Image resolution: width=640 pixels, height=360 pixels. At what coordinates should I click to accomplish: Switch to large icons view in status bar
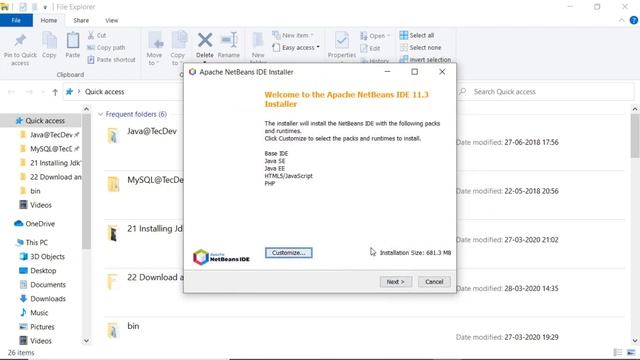coord(631,352)
